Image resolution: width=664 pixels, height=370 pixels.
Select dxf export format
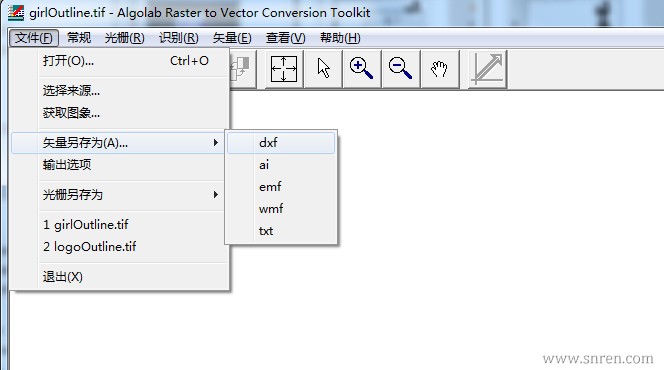pos(281,143)
